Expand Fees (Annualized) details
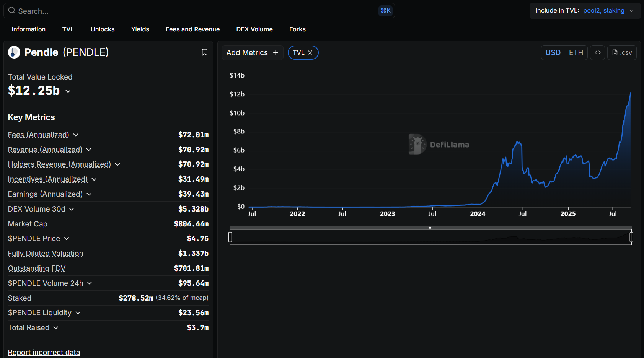Viewport: 644px width, 358px height. point(76,135)
